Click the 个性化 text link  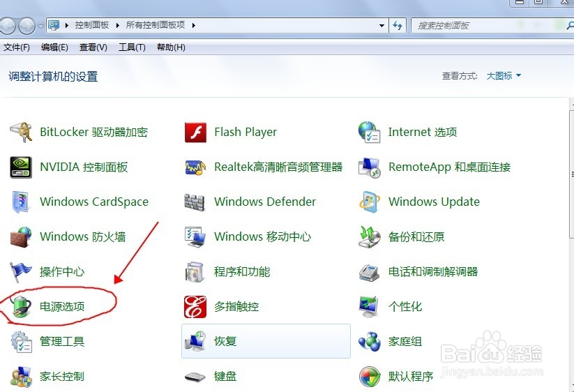(x=405, y=307)
